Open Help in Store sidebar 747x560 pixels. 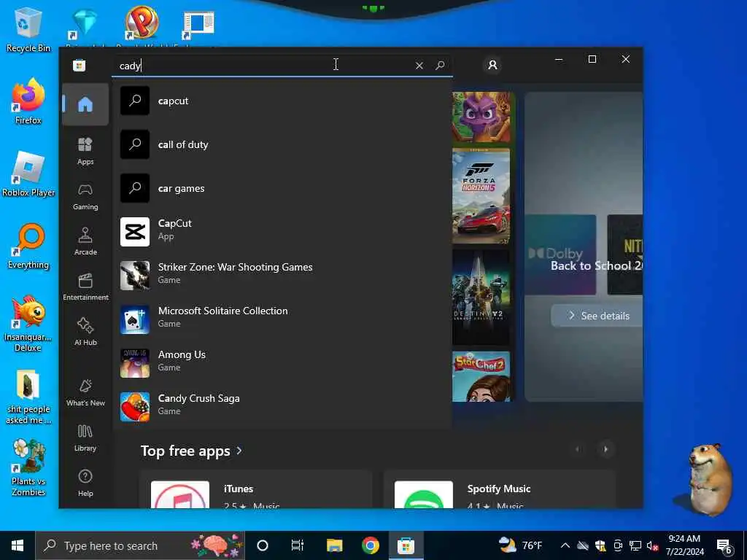point(85,483)
